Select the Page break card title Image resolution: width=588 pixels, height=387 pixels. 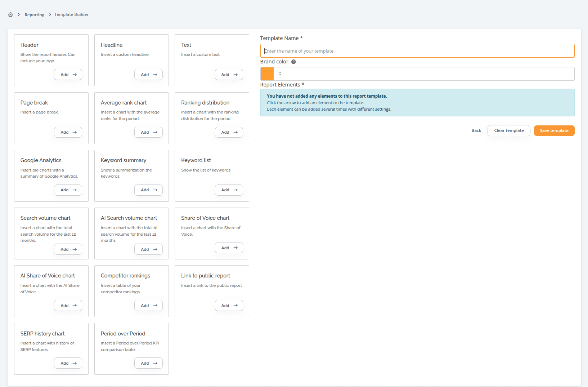(34, 103)
